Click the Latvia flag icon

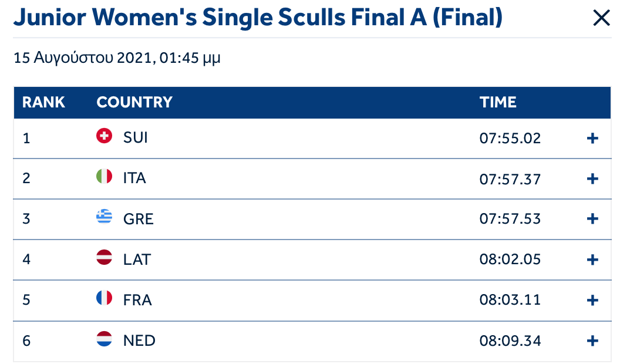click(104, 257)
